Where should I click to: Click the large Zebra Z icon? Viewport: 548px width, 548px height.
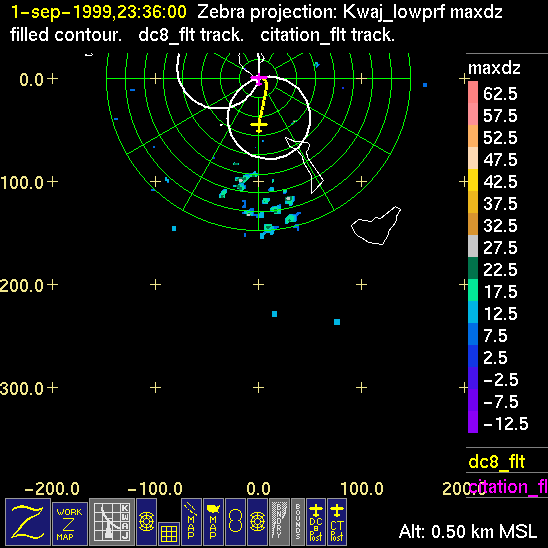tap(28, 522)
